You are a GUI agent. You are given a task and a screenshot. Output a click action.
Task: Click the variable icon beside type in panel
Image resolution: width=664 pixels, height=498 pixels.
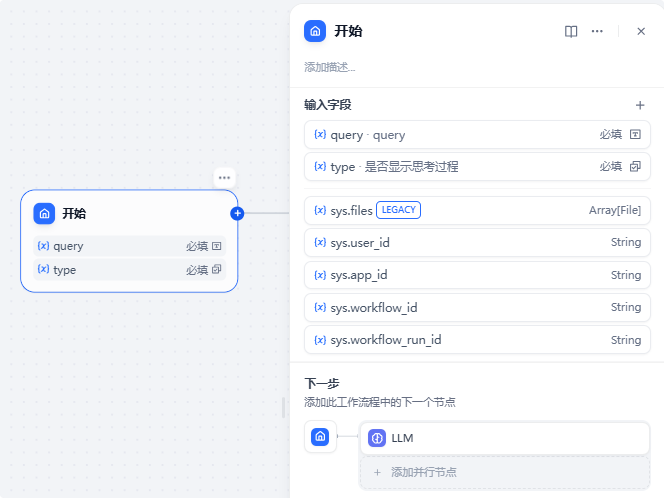point(320,166)
